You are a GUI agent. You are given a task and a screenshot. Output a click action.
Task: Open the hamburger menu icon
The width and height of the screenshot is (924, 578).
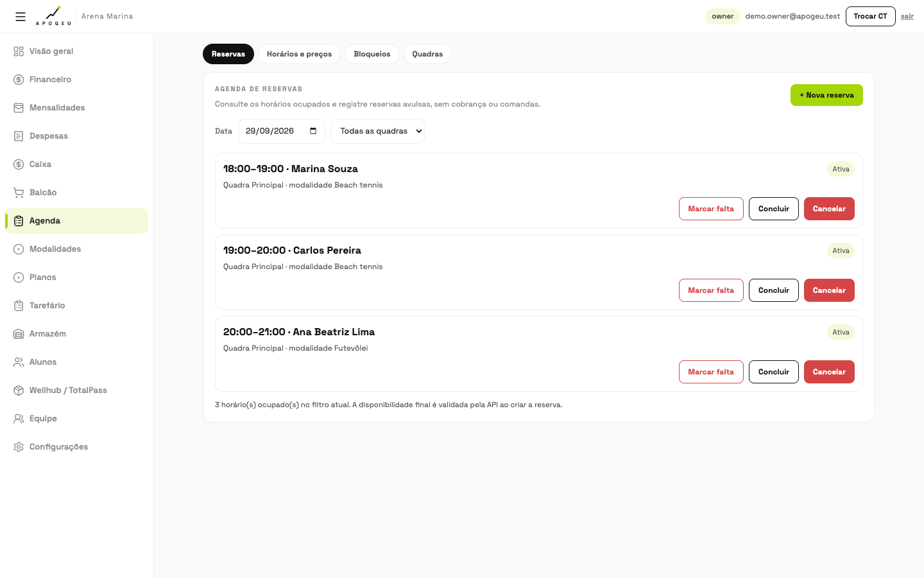pos(21,17)
